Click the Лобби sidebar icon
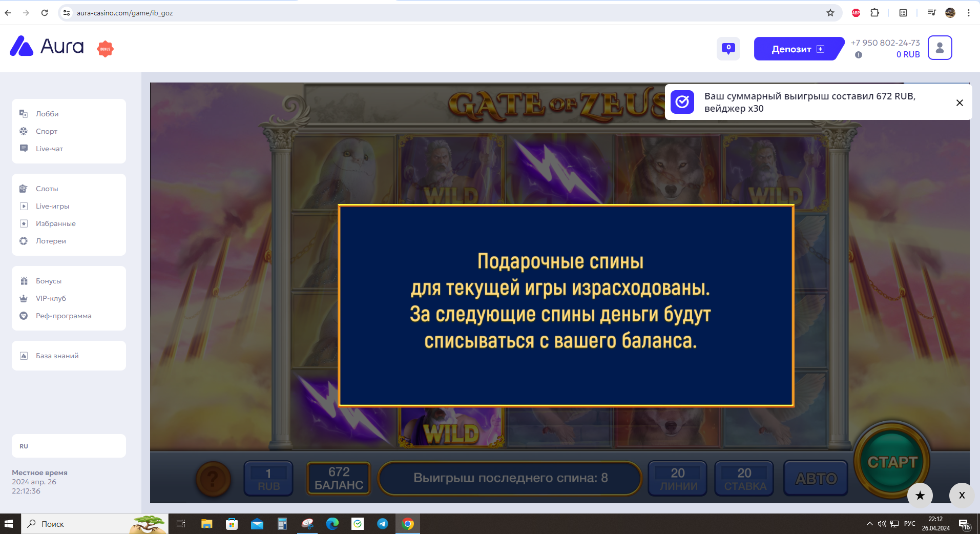Image resolution: width=980 pixels, height=534 pixels. (x=24, y=114)
